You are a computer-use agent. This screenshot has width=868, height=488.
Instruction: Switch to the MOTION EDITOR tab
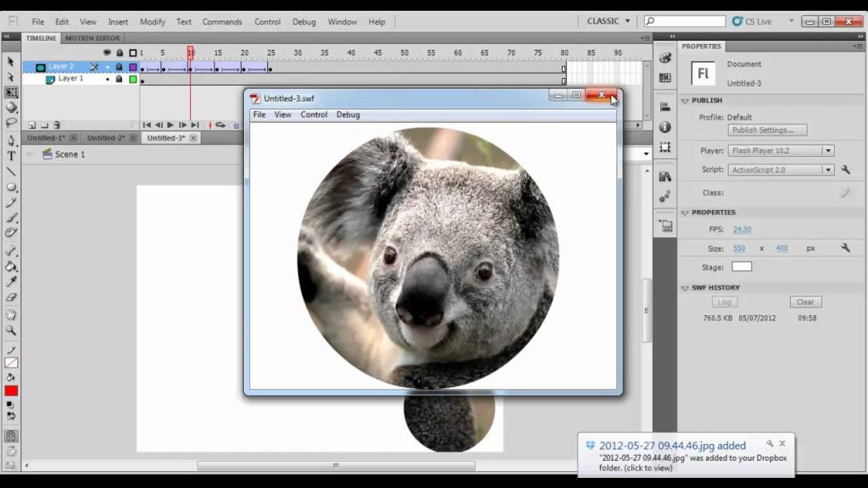[92, 38]
